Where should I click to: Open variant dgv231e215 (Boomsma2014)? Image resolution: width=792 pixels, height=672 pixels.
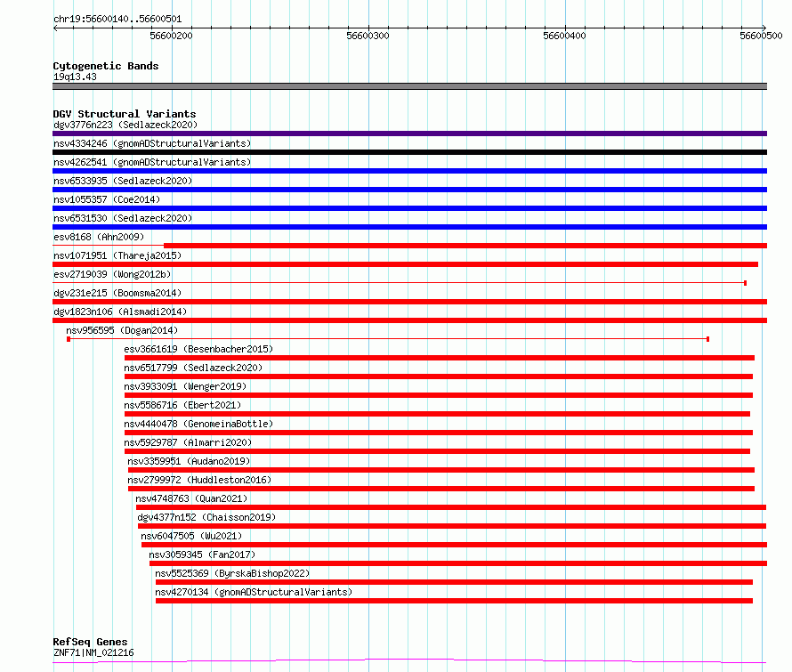(x=117, y=293)
